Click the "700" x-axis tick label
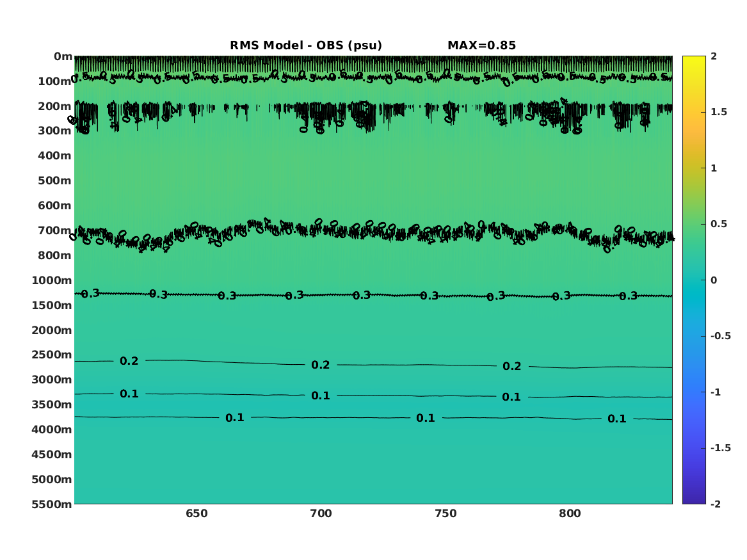 (x=321, y=514)
